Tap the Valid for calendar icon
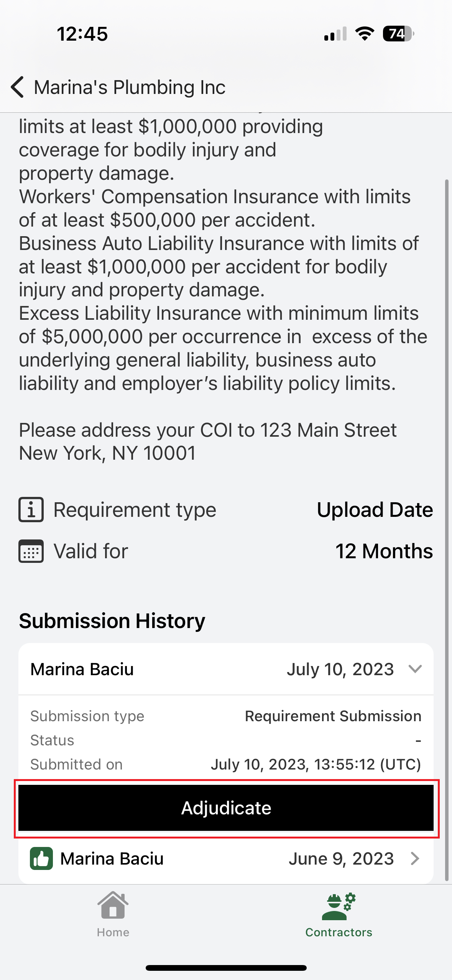 pyautogui.click(x=31, y=551)
